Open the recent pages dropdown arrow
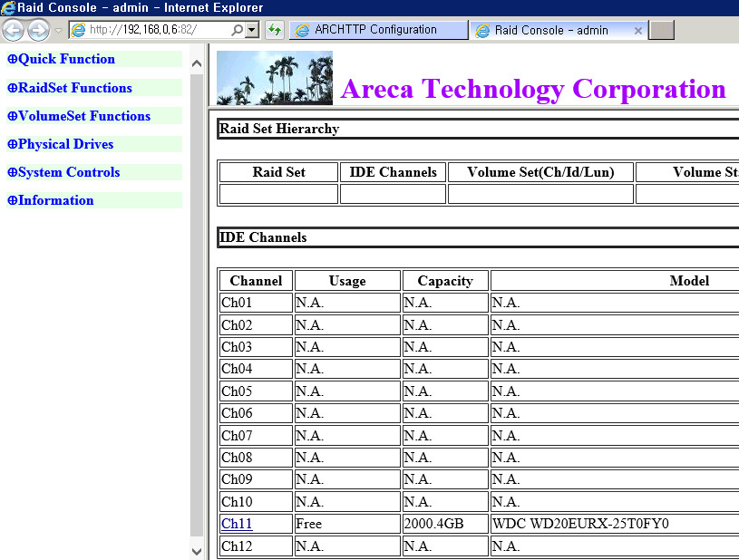The image size is (739, 560). (58, 31)
